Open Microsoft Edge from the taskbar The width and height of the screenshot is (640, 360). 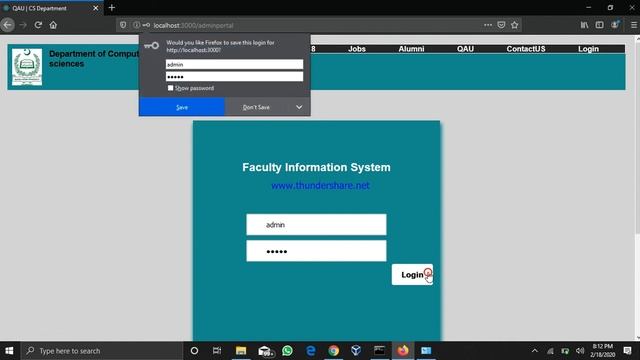tap(311, 351)
